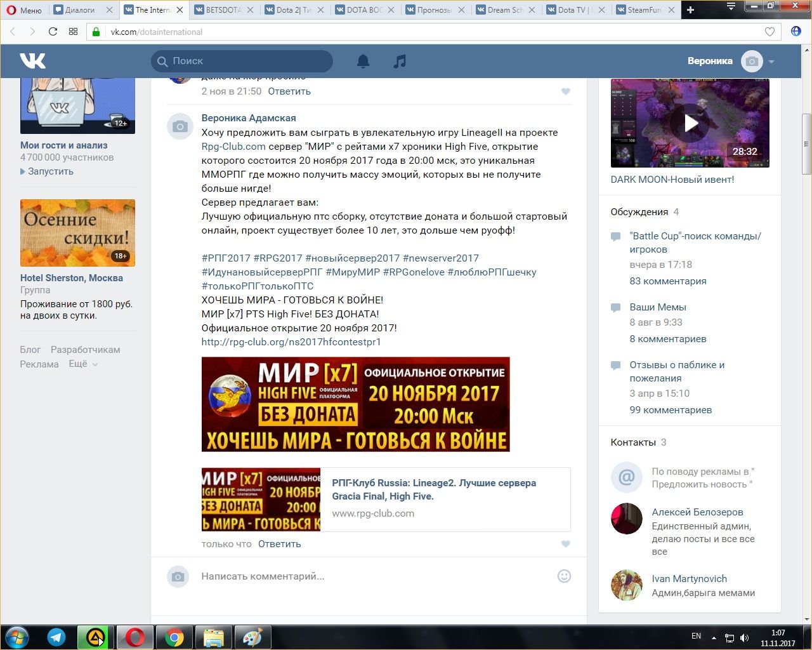The width and height of the screenshot is (812, 650).
Task: Click the browser Back arrow
Action: point(13,32)
